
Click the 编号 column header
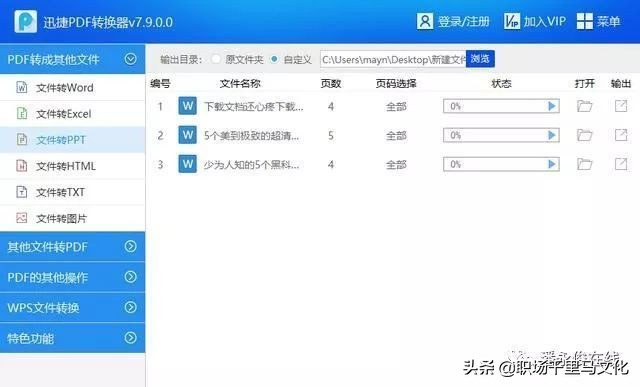pyautogui.click(x=160, y=83)
